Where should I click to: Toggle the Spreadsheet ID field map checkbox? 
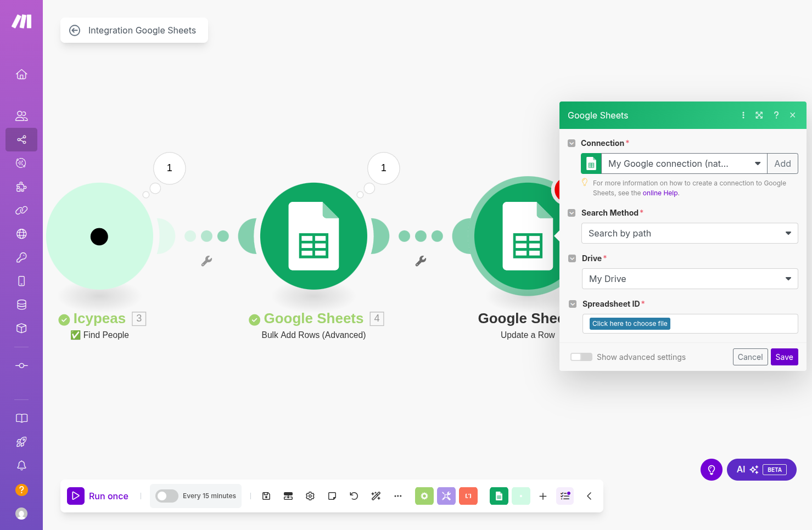(x=573, y=304)
